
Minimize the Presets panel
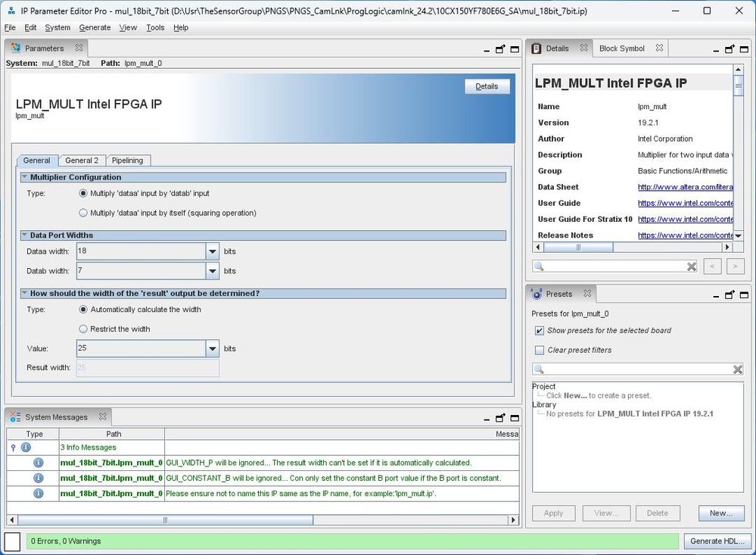(716, 295)
